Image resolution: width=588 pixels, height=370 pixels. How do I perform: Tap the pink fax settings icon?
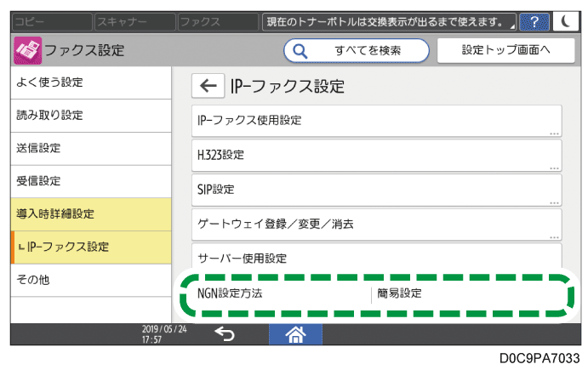(x=27, y=50)
